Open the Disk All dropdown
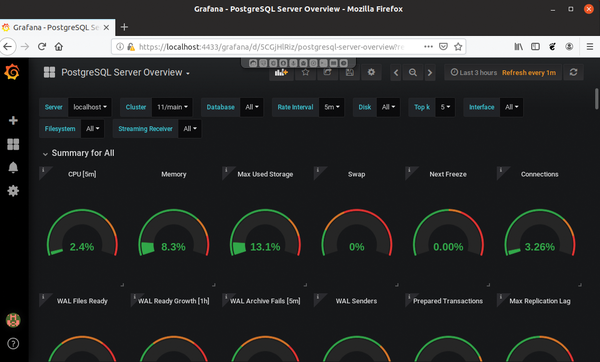The image size is (600, 362). 388,107
